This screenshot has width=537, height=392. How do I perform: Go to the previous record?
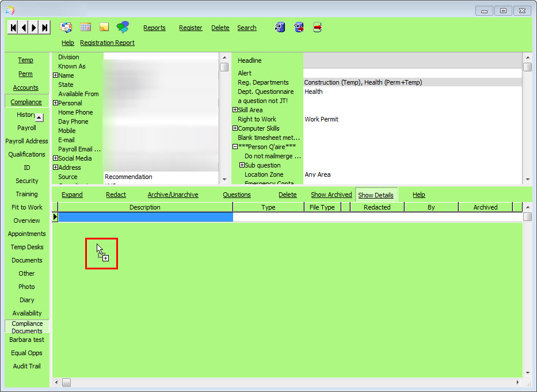(x=24, y=28)
